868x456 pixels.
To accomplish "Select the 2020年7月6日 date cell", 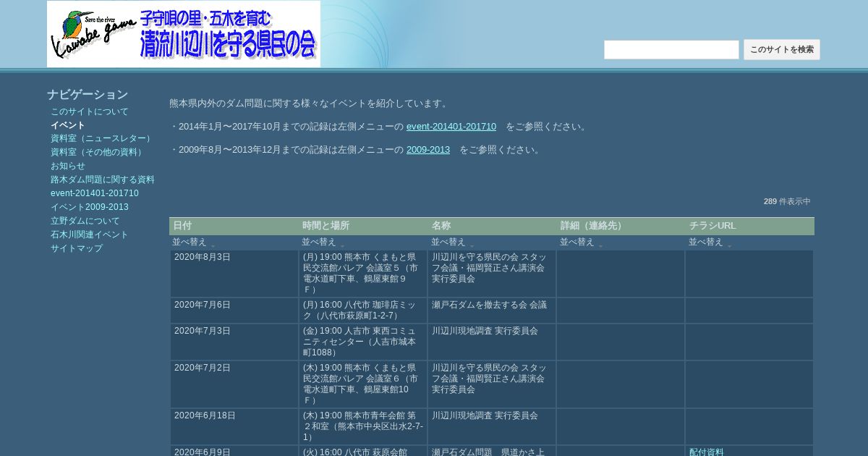I will click(234, 311).
